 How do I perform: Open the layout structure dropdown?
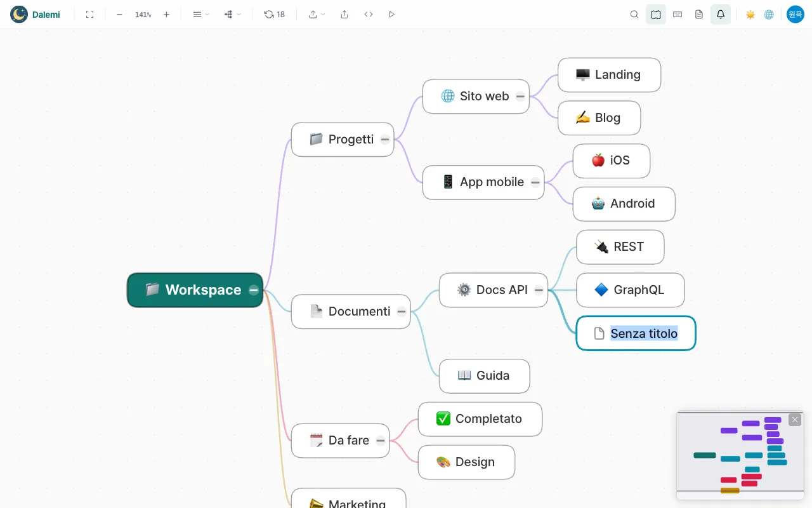click(x=232, y=14)
